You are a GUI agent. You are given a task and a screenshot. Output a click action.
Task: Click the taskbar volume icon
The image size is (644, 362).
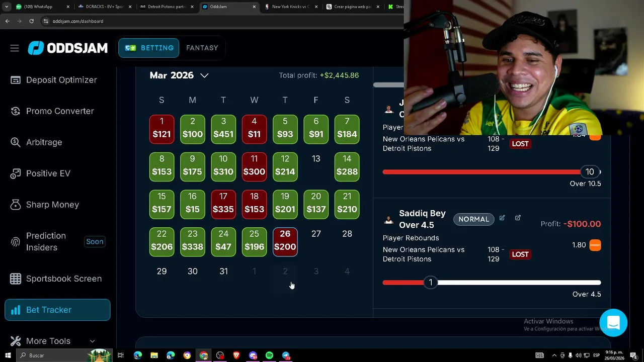point(579,355)
